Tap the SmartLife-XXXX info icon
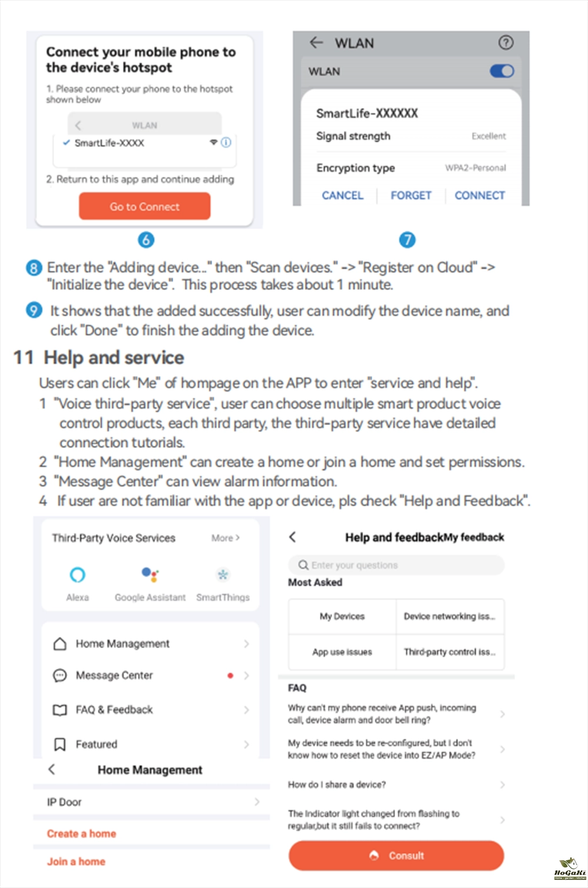 (226, 142)
